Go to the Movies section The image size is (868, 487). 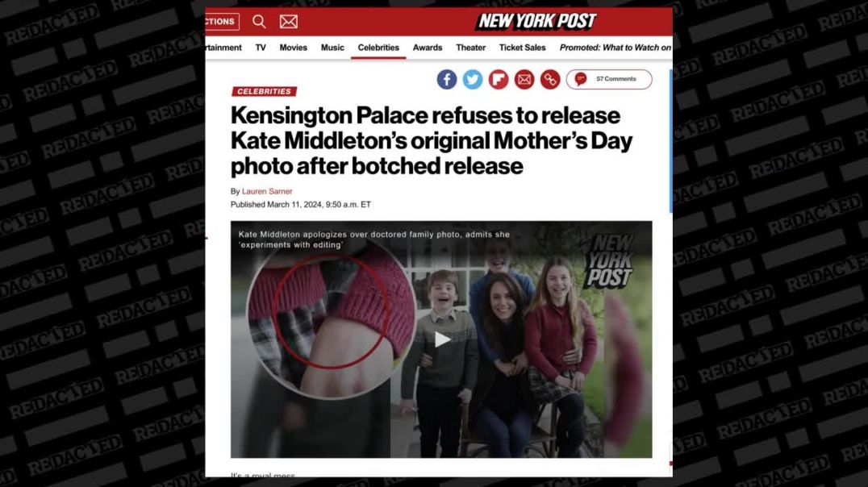294,48
